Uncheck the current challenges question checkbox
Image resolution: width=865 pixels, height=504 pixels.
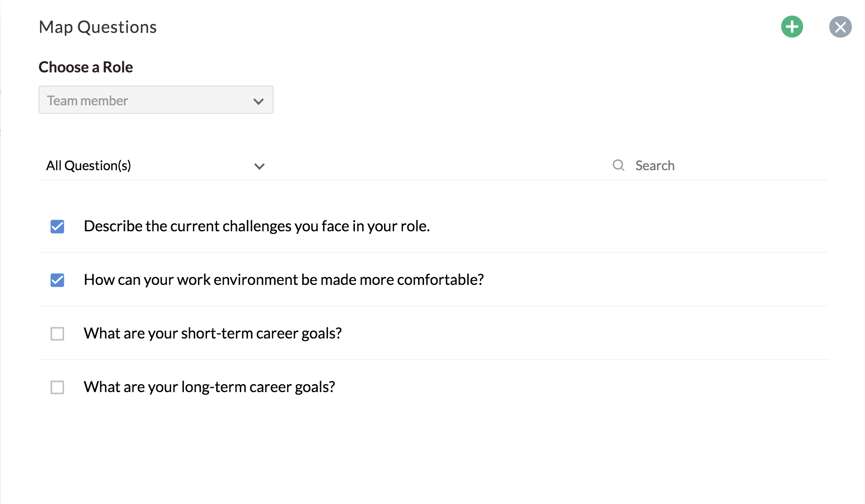pos(57,227)
